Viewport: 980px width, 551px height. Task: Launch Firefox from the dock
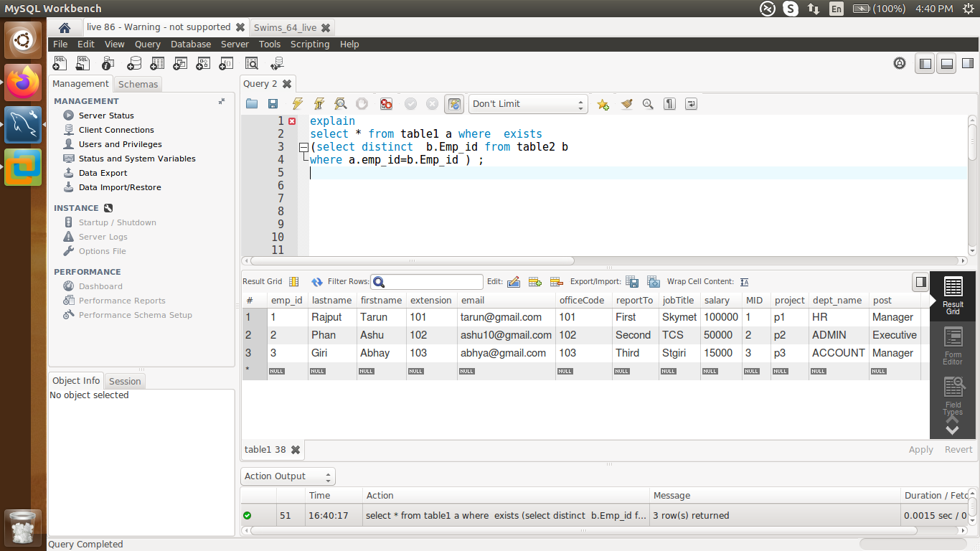[24, 83]
